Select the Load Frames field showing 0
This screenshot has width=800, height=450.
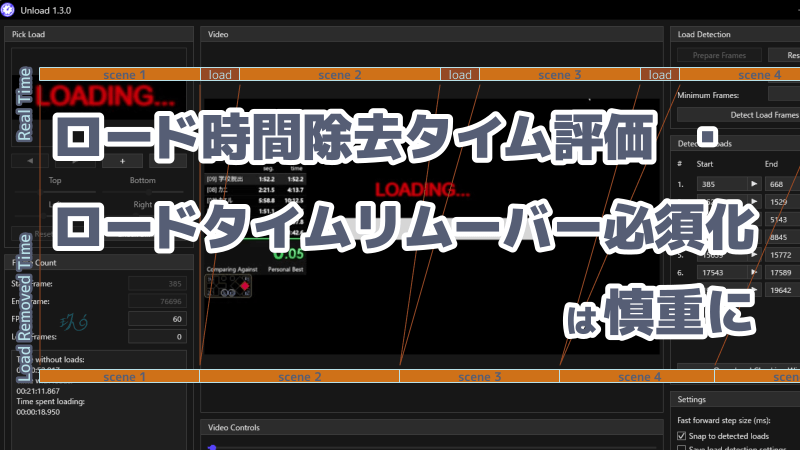[157, 337]
